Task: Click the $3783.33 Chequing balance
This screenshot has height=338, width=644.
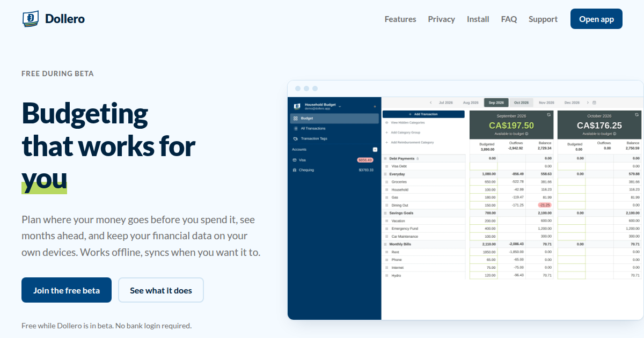Action: tap(366, 170)
